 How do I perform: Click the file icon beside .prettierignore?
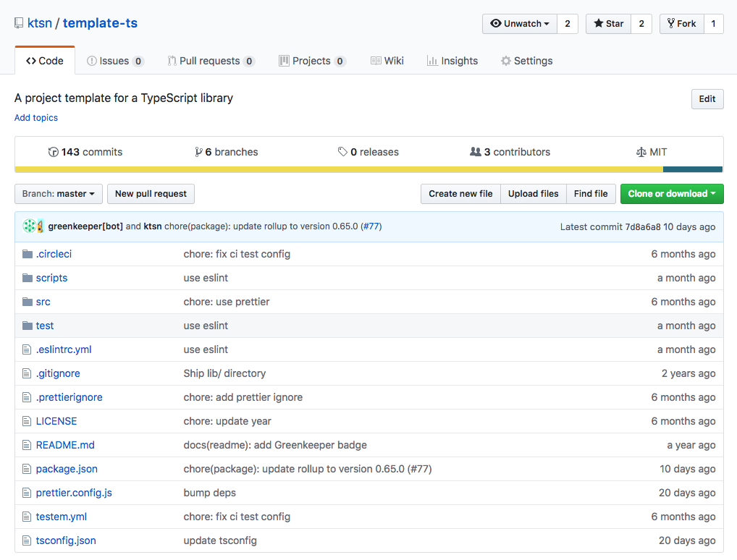pyautogui.click(x=27, y=397)
